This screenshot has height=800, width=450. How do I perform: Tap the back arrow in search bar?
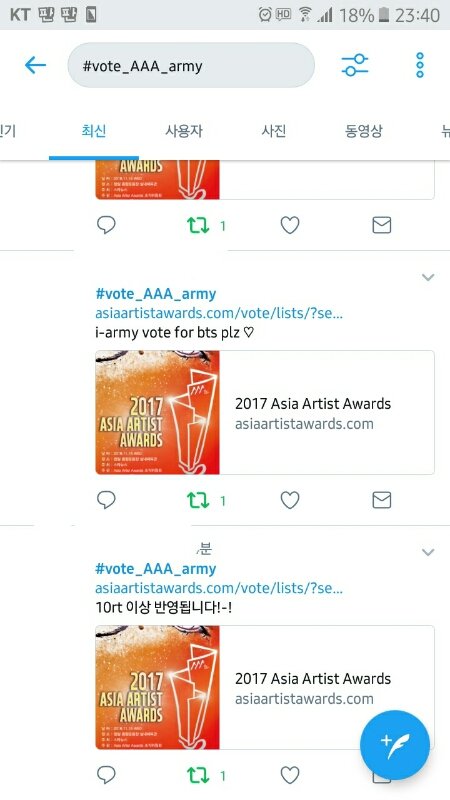[35, 65]
